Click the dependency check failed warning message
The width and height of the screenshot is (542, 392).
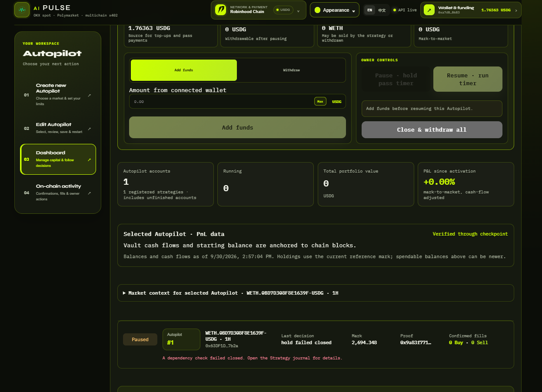point(253,358)
